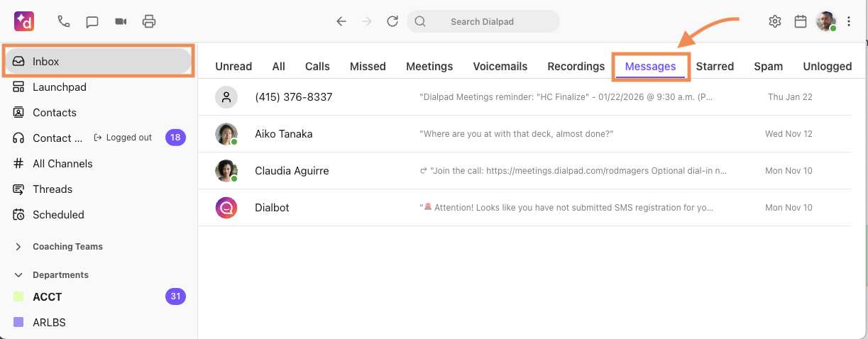Click the SMS registration Attention message preview
Image resolution: width=868 pixels, height=339 pixels.
click(x=566, y=208)
